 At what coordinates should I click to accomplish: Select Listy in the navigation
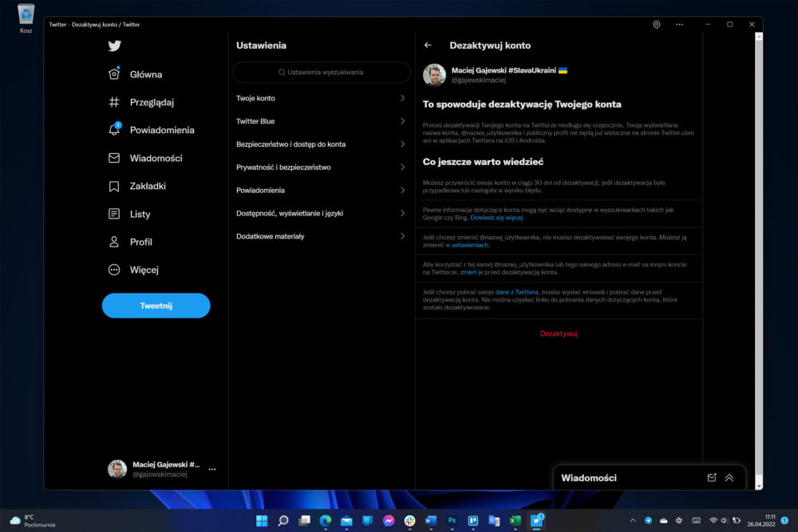[x=140, y=214]
